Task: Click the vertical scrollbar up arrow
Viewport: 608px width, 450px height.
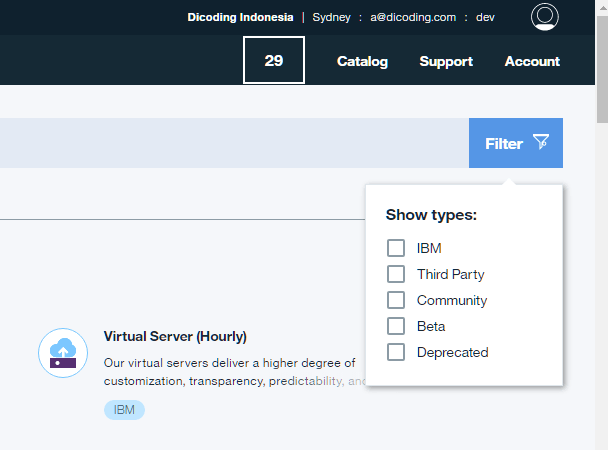Action: tap(601, 7)
